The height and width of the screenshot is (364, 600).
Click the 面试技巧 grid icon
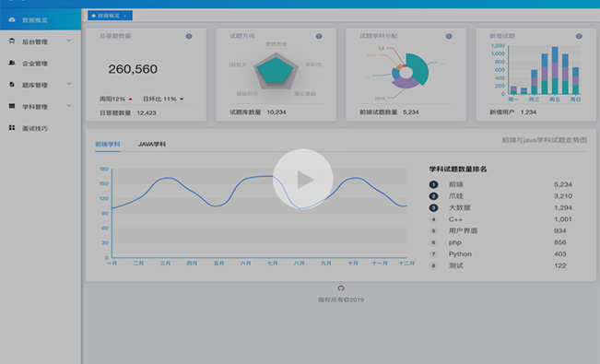12,127
